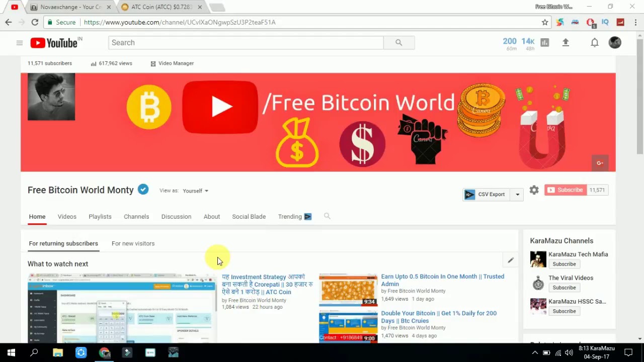Open the 9:34 duration video thumbnail
This screenshot has height=362, width=644.
[x=348, y=290]
